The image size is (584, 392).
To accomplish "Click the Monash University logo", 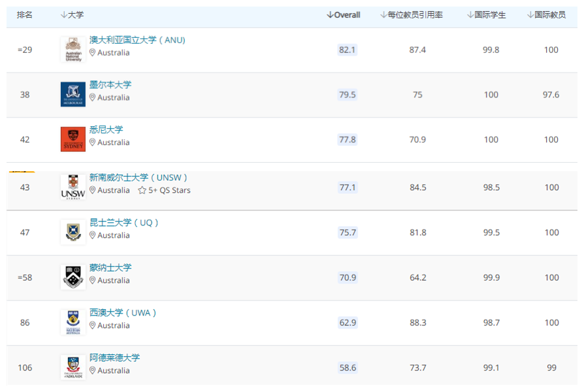I will click(73, 277).
